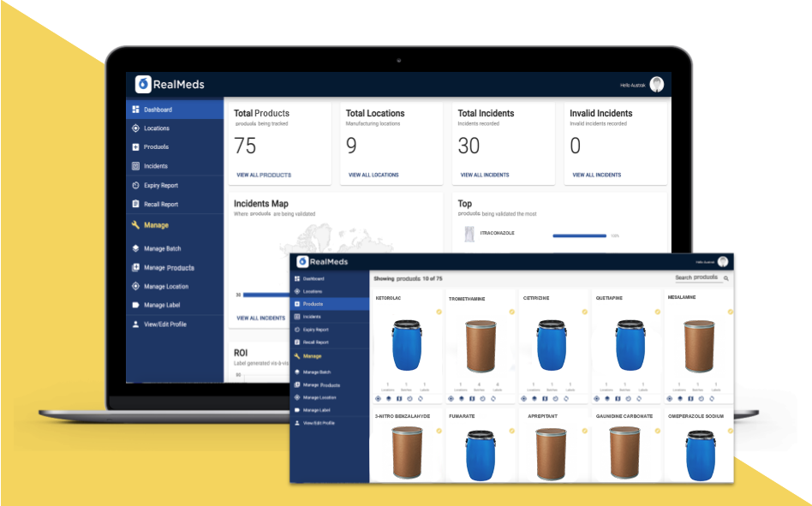Screen dimensions: 812x506
Task: Click the yellow edit badge on QUETIAPINE card
Action: click(658, 312)
